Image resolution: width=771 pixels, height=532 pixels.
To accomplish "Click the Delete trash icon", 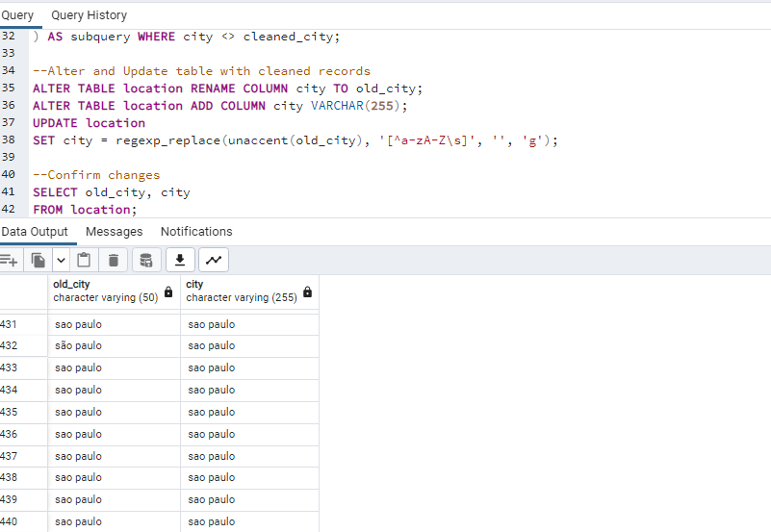I will tap(114, 261).
